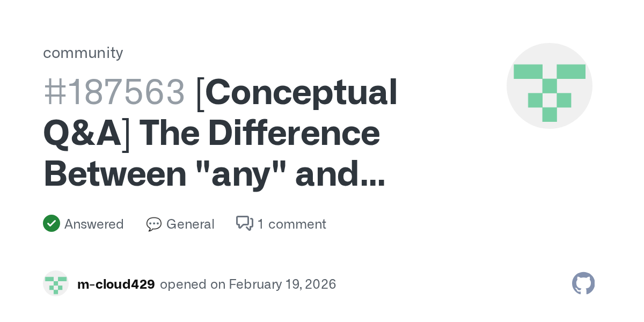This screenshot has height=322, width=644.
Task: Click discussion number #187563
Action: (114, 92)
